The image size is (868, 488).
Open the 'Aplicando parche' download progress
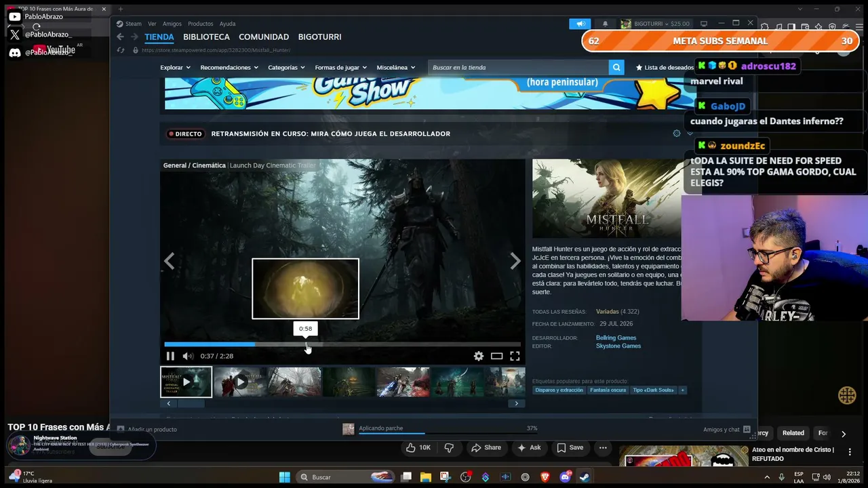point(441,429)
